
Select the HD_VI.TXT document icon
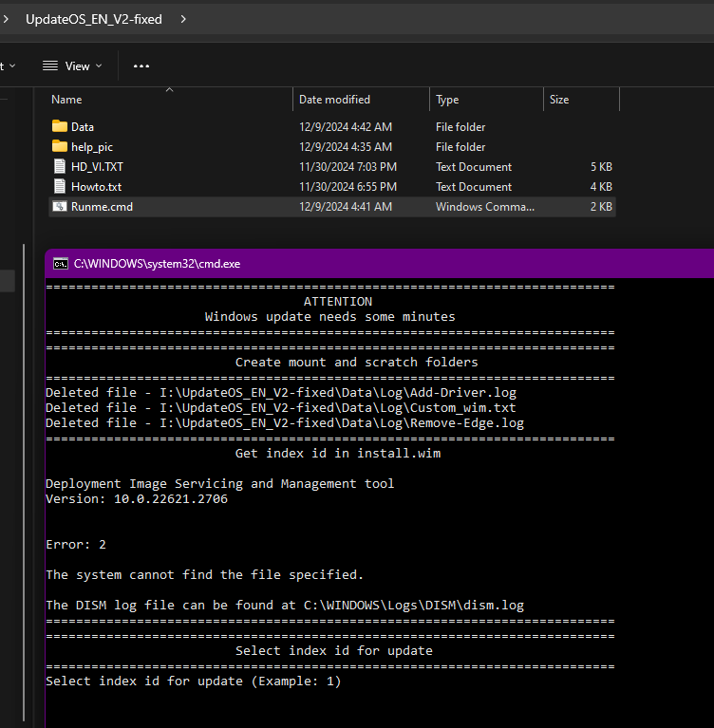60,166
